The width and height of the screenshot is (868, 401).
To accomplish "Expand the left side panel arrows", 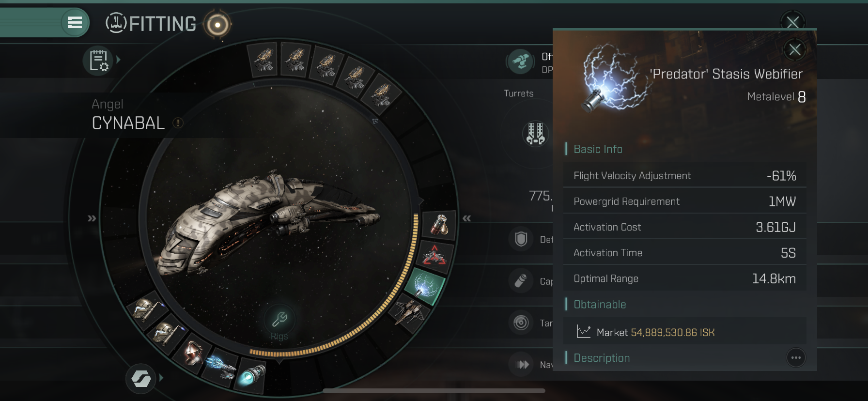I will pos(92,218).
